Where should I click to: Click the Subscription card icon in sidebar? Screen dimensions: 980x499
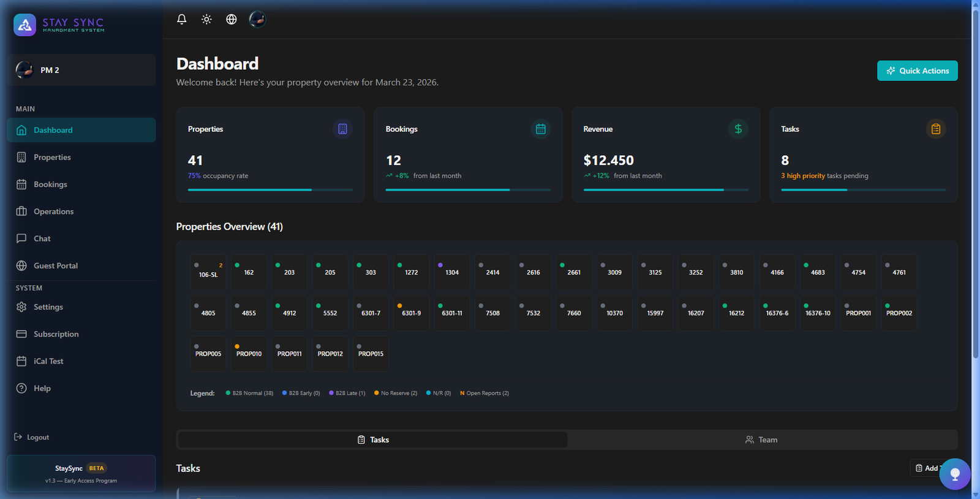tap(21, 334)
